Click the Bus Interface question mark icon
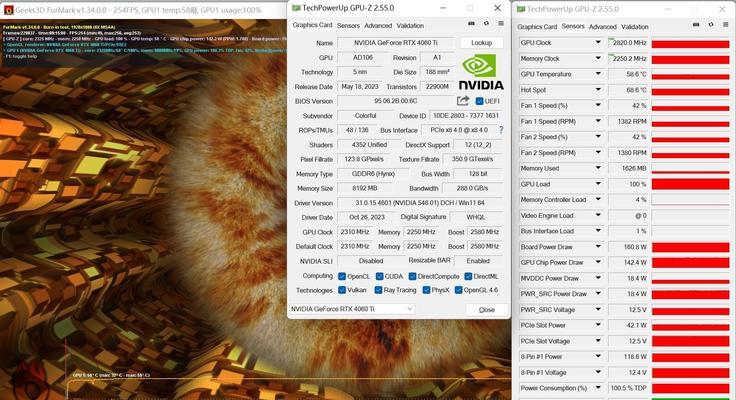Image resolution: width=736 pixels, height=400 pixels. 501,130
